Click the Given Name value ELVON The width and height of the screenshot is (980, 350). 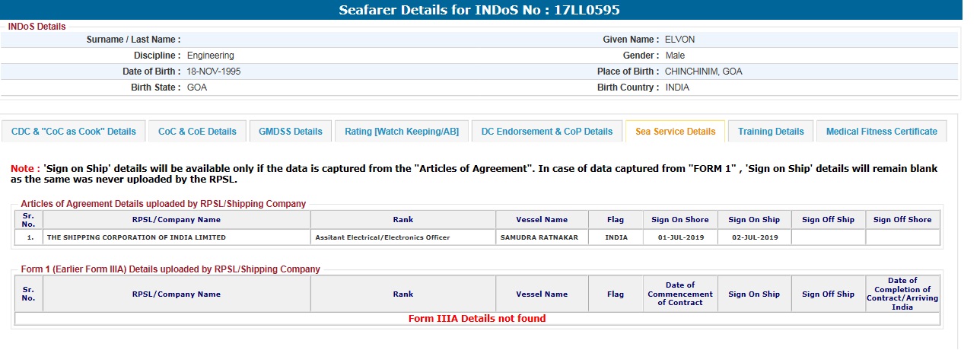point(679,40)
